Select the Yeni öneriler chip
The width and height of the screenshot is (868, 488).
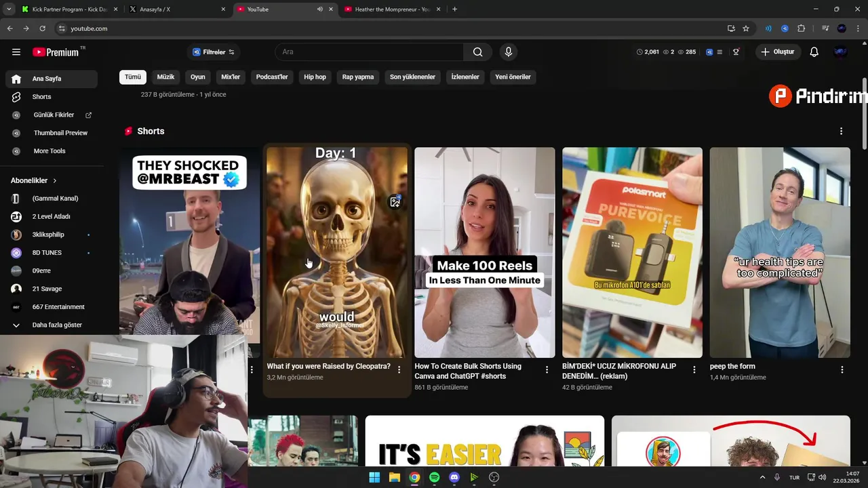coord(513,77)
